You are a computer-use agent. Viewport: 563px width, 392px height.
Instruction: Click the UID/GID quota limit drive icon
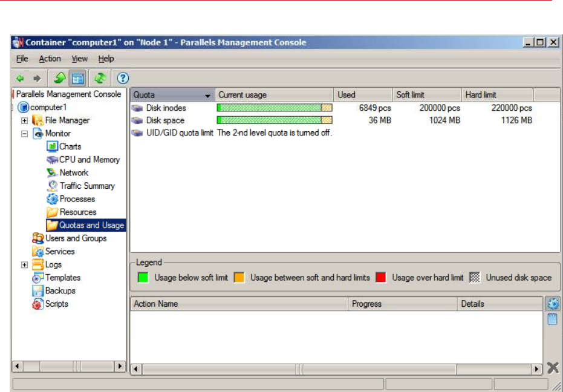pos(137,133)
